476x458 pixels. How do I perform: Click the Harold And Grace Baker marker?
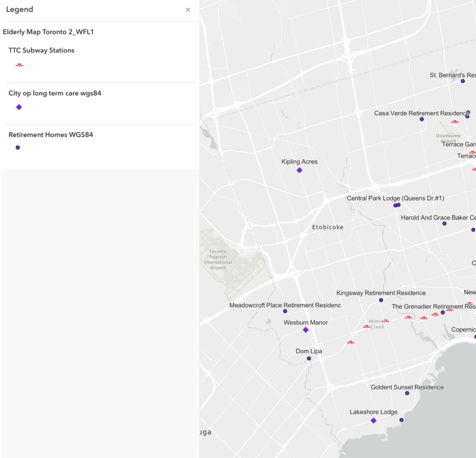coord(445,224)
